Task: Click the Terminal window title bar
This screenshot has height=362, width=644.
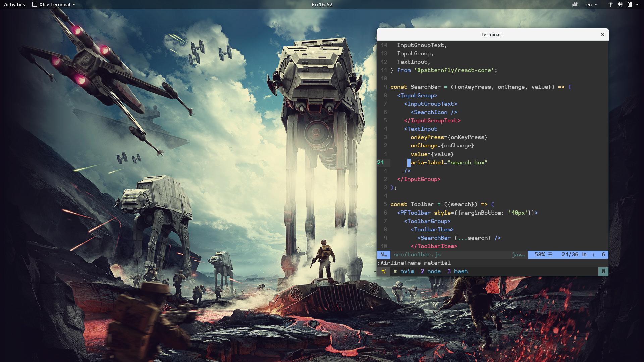Action: click(x=492, y=35)
